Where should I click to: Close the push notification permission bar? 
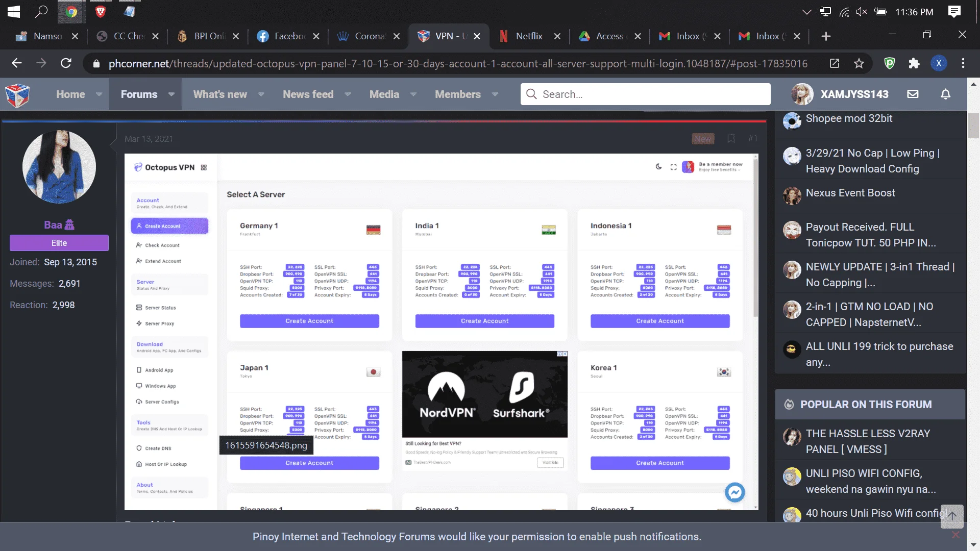pos(955,535)
